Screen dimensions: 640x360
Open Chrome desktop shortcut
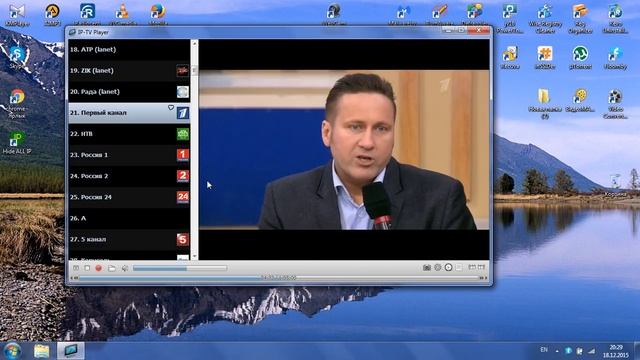[17, 104]
